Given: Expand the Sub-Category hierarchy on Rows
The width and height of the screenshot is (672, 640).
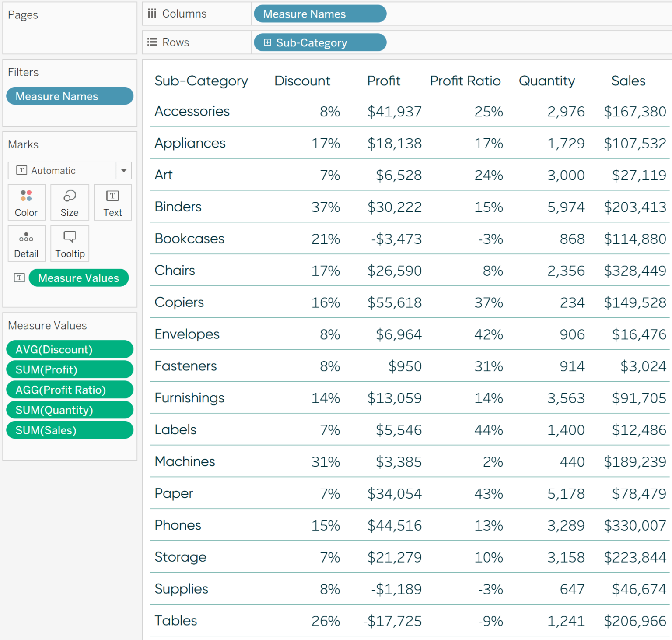Looking at the screenshot, I should point(267,42).
